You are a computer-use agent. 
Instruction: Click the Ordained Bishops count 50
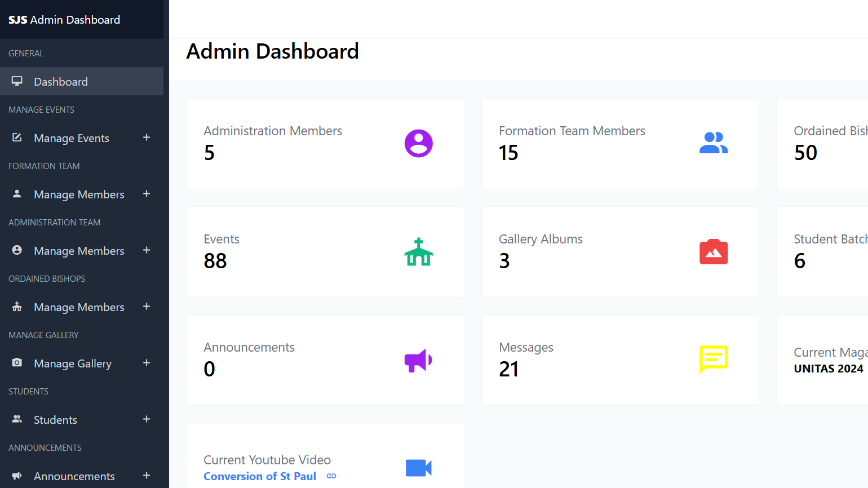805,153
